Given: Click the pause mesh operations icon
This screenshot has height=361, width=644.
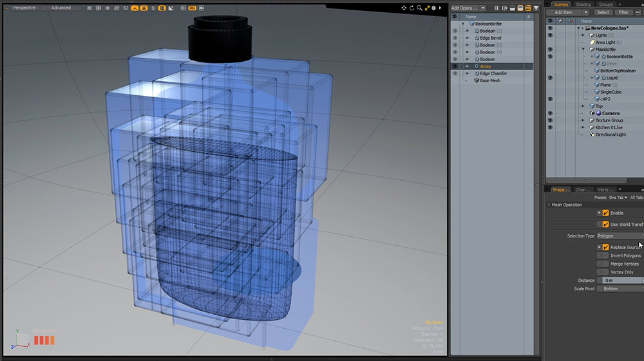Looking at the screenshot, I should (x=497, y=8).
